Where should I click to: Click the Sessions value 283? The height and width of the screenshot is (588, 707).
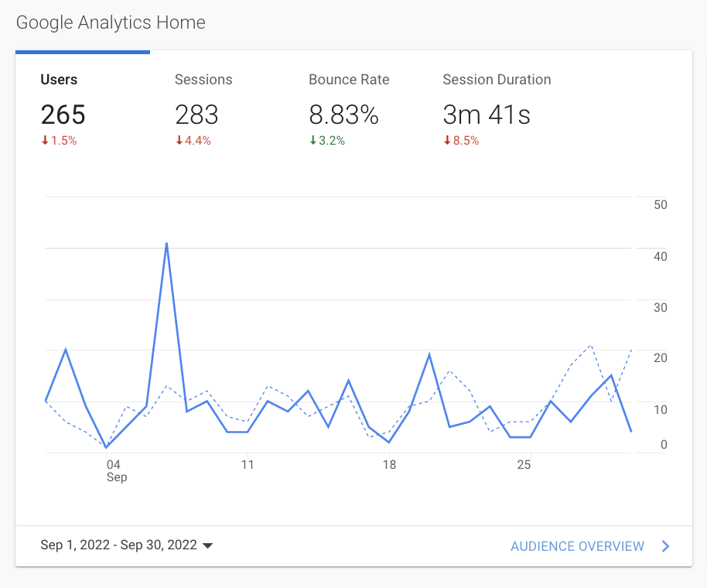[x=196, y=115]
